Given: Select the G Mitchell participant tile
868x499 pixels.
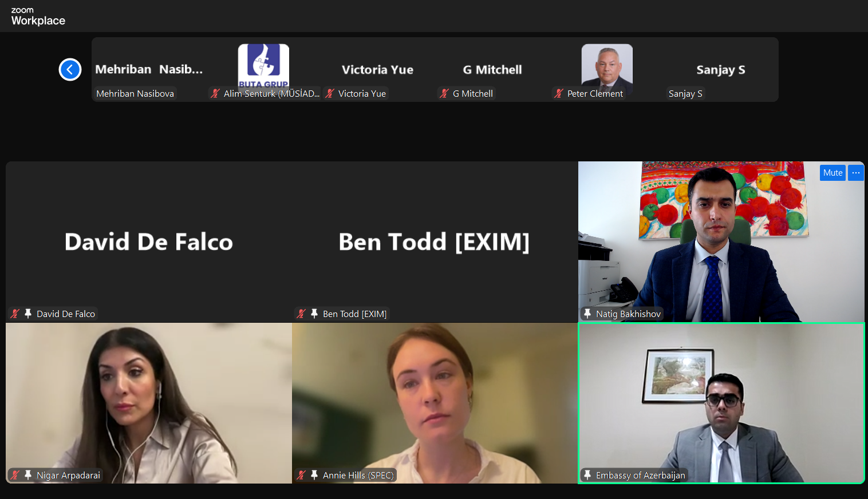Looking at the screenshot, I should tap(492, 70).
